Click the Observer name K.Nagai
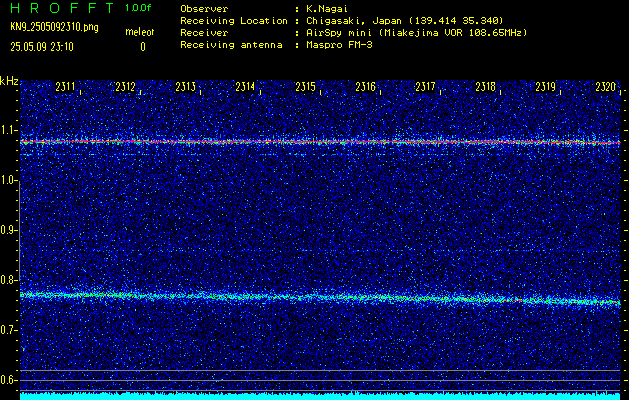 pos(327,9)
